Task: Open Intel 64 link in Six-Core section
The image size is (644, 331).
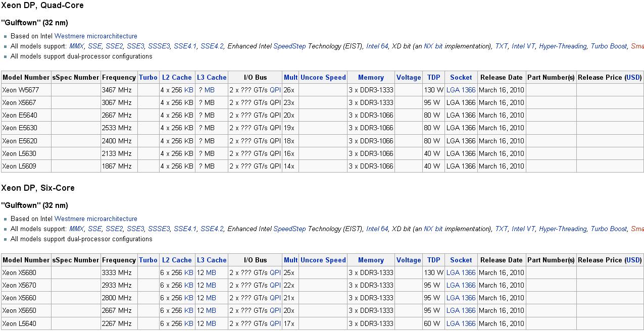Action: [377, 229]
